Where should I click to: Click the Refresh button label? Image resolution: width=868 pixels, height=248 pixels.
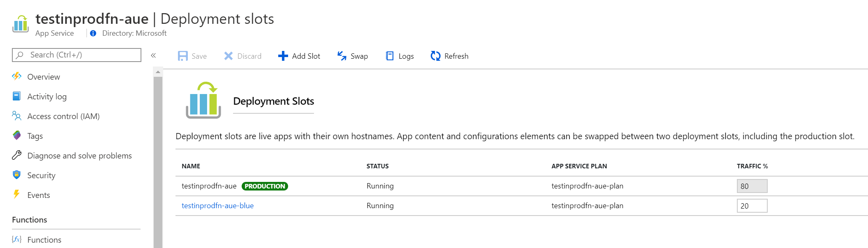point(456,56)
